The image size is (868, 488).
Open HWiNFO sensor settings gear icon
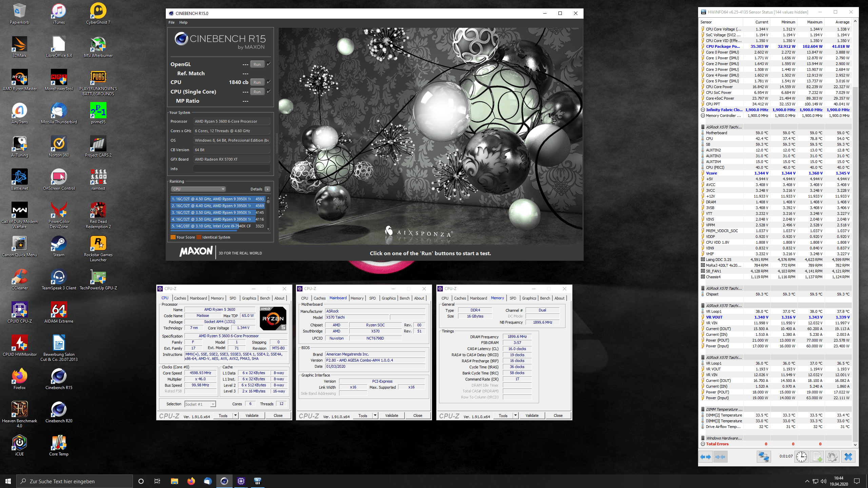tap(832, 457)
